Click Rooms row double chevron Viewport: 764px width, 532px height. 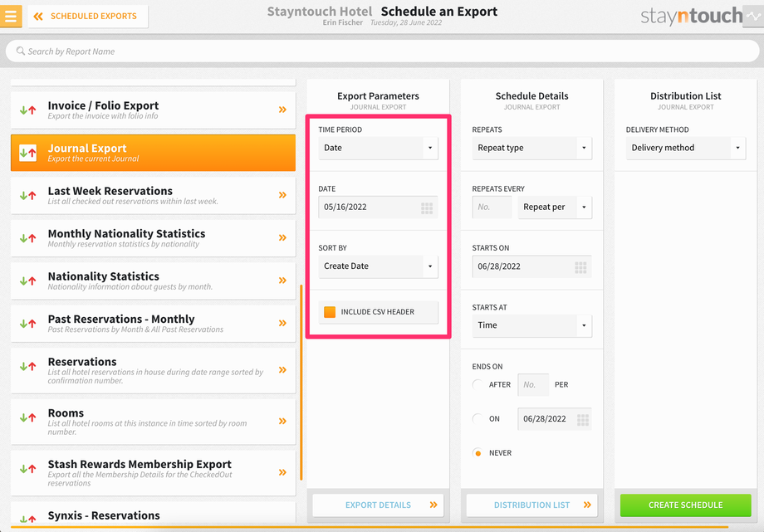282,421
